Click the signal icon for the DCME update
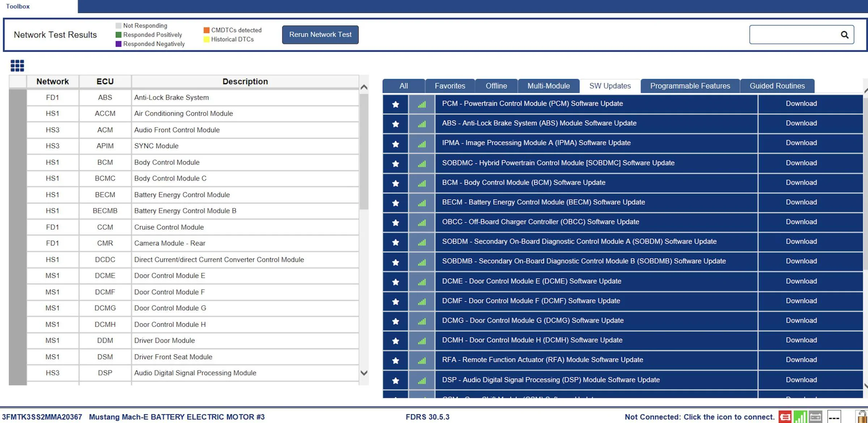The height and width of the screenshot is (423, 868). point(422,282)
